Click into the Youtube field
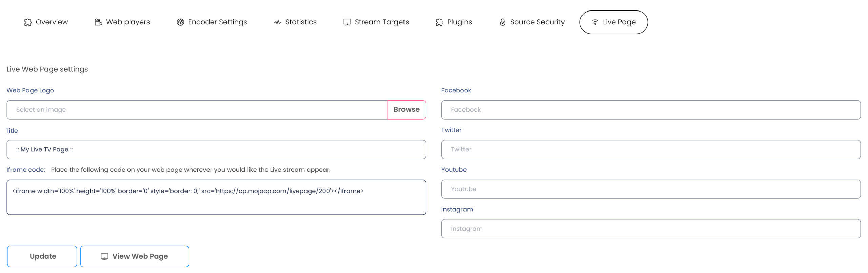Screen dimensions: 868x273 tap(650, 189)
